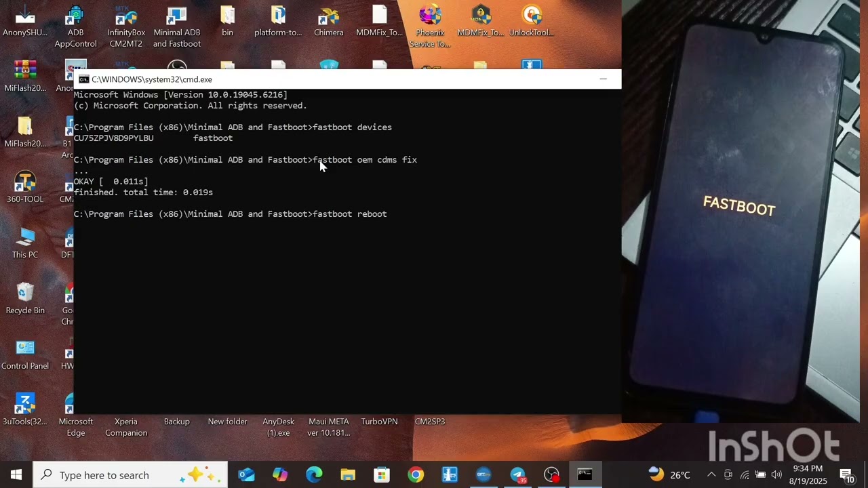This screenshot has width=868, height=488.
Task: Open the Windows Start menu
Action: click(x=16, y=474)
